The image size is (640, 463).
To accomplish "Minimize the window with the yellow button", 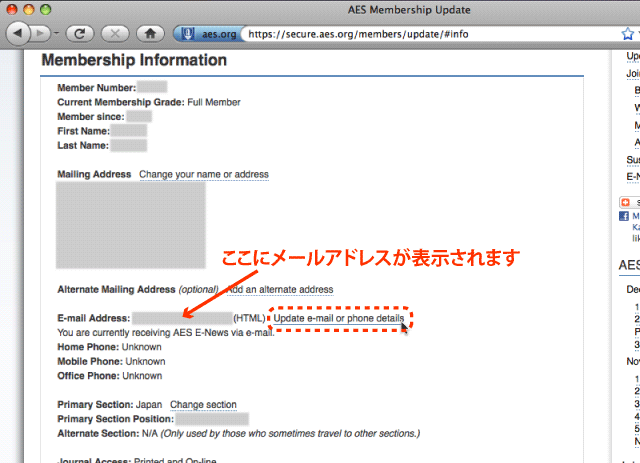I will click(29, 9).
